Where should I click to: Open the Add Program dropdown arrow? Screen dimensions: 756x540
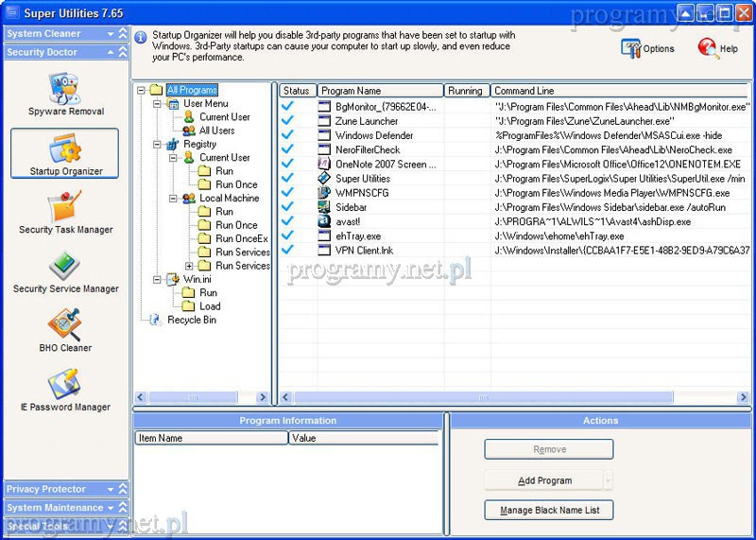point(608,480)
